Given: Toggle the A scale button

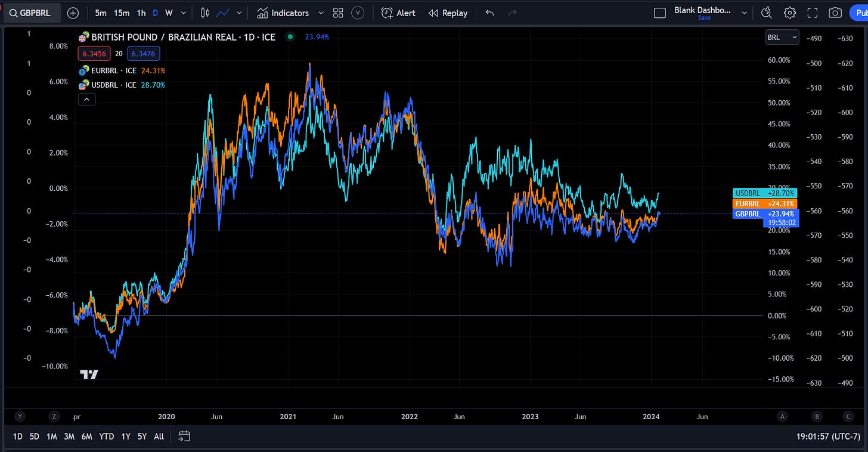Looking at the screenshot, I should pos(782,416).
